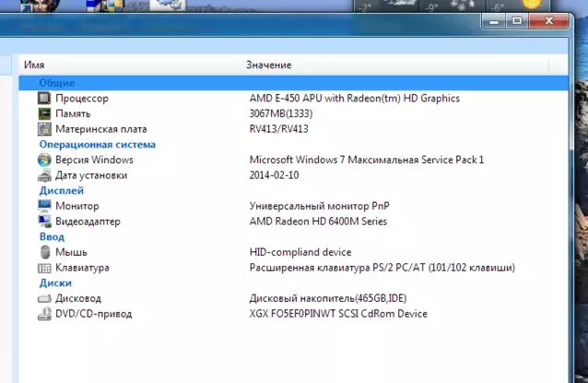Select the Диски group header
Screen dimensions: 588x383
(x=55, y=283)
